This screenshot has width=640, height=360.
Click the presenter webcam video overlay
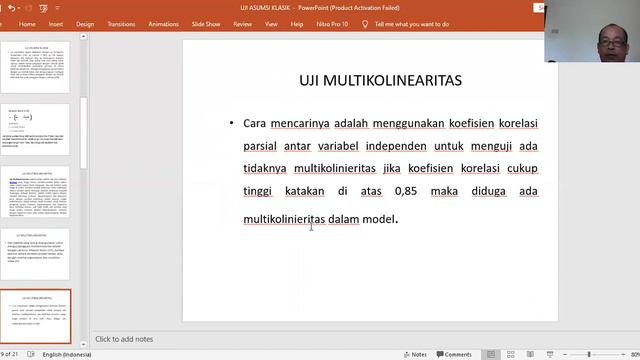coord(592,31)
